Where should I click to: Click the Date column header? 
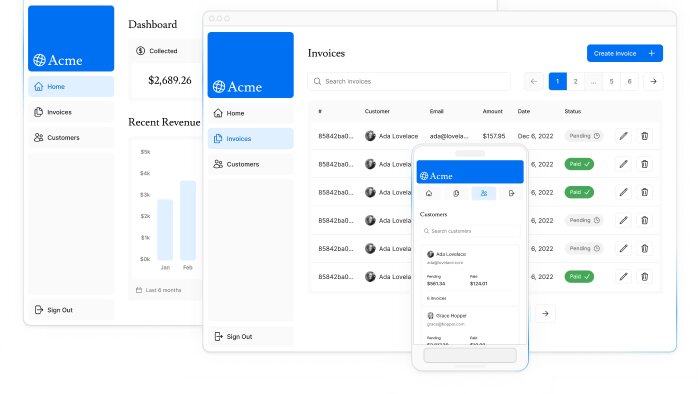pyautogui.click(x=524, y=111)
